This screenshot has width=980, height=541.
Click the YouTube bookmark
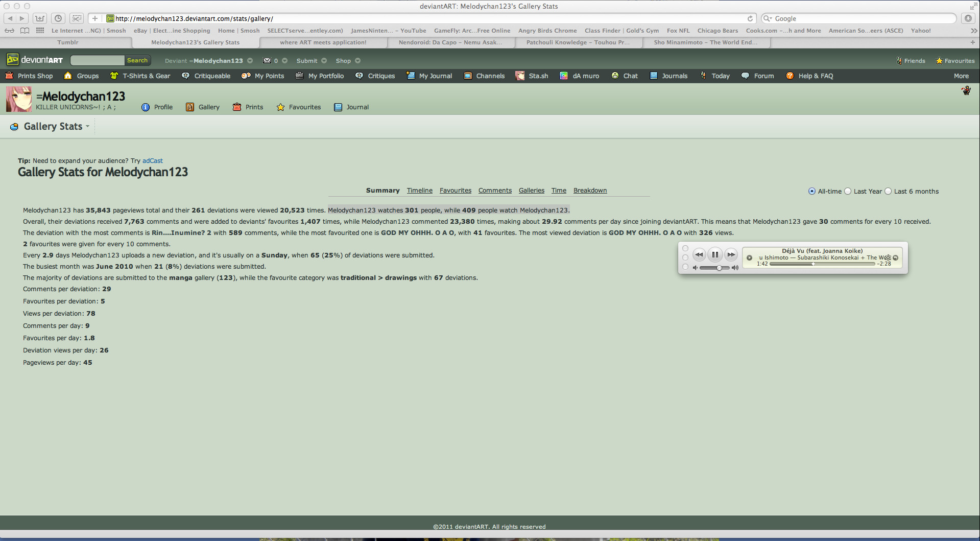(x=388, y=31)
